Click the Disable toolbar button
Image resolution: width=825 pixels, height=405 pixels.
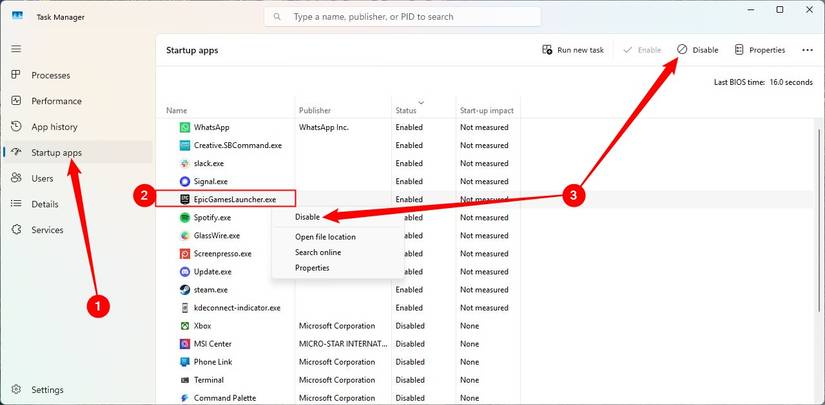(698, 50)
